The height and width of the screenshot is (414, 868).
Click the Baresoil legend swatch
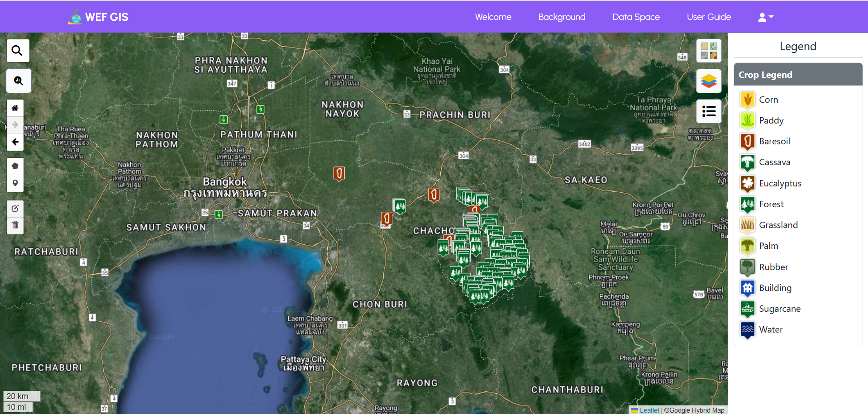tap(747, 141)
